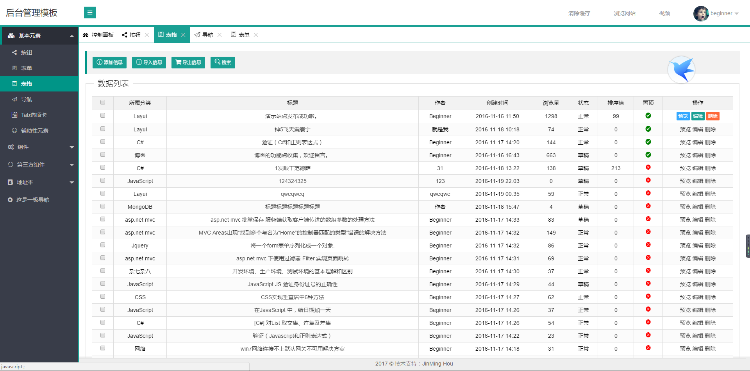This screenshot has height=371, width=750.
Task: Expand the 第三方组件 sidebar group
Action: (x=39, y=164)
